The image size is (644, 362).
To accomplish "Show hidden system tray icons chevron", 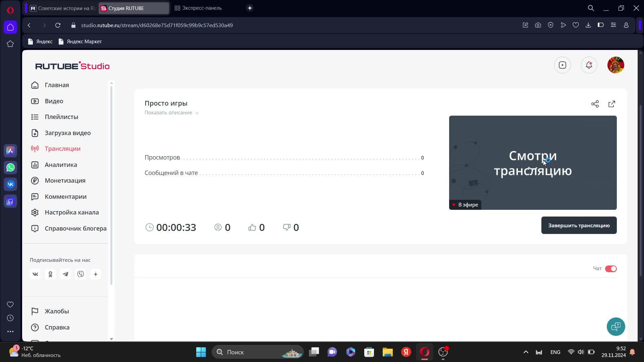I will 526,352.
